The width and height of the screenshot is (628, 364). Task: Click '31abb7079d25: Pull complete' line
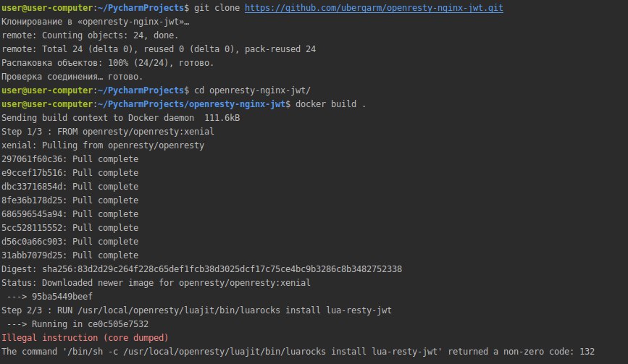[x=70, y=255]
